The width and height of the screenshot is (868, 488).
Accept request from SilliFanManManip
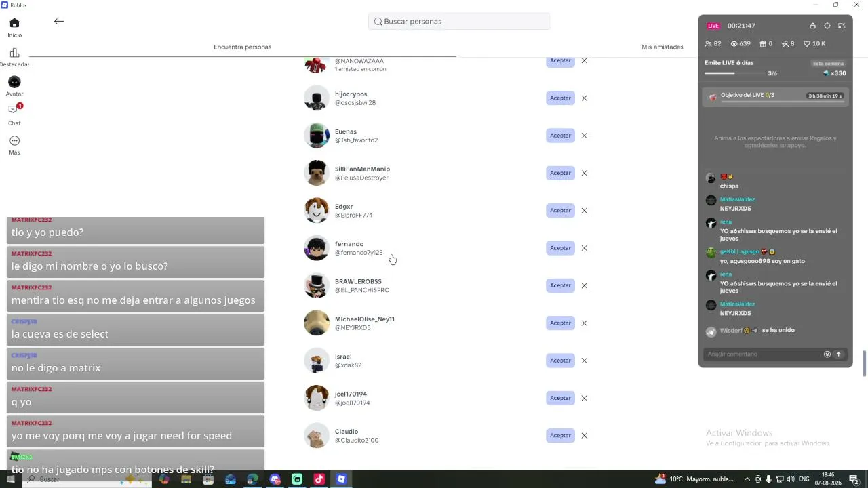tap(560, 173)
